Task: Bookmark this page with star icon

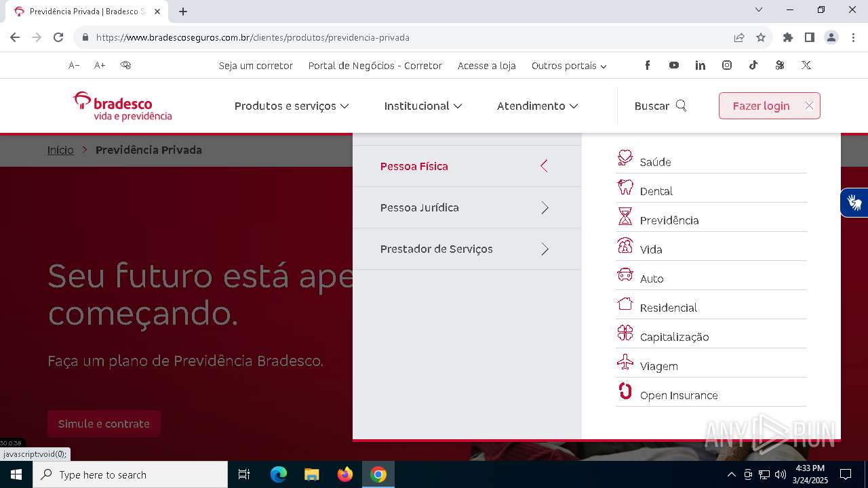Action: pos(761,37)
